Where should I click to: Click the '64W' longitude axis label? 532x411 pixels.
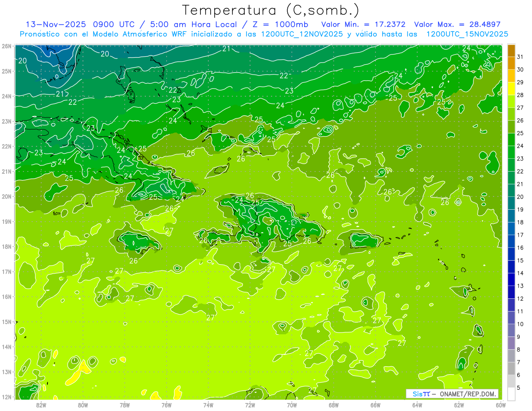pos(417,405)
